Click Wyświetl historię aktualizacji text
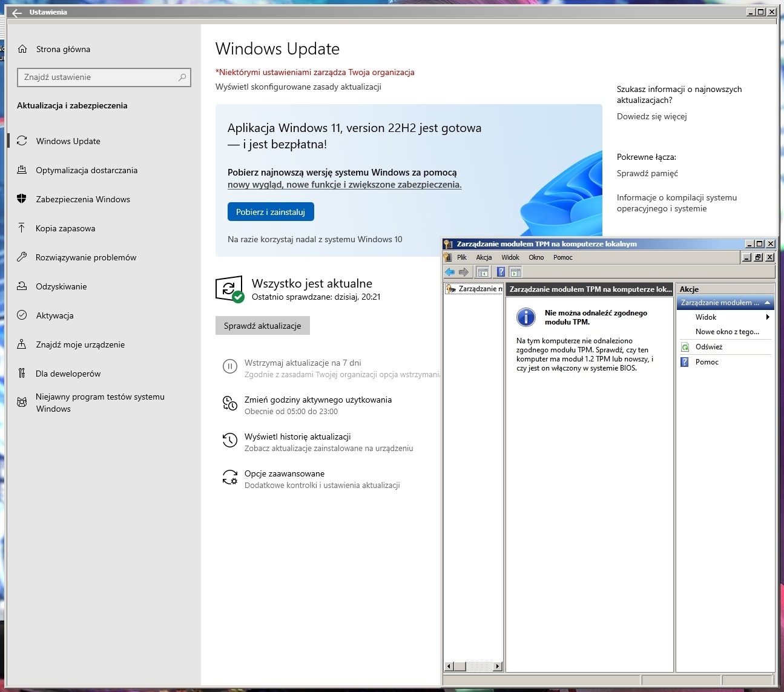Screen dimensions: 784x692 [298, 437]
